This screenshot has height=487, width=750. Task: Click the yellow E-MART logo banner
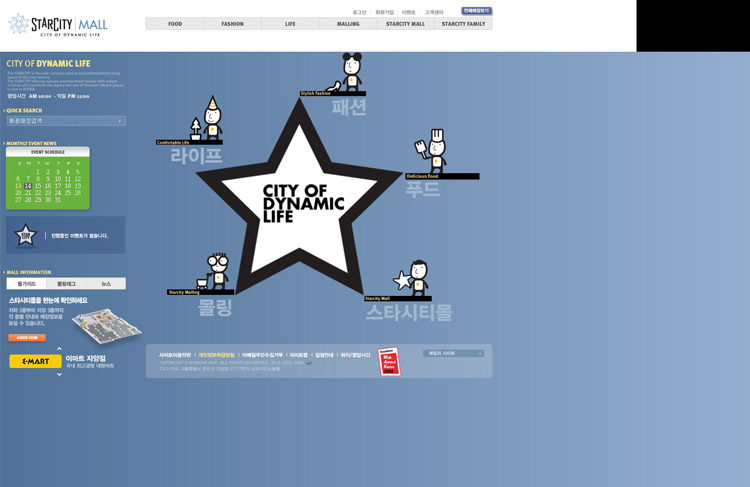tap(35, 361)
